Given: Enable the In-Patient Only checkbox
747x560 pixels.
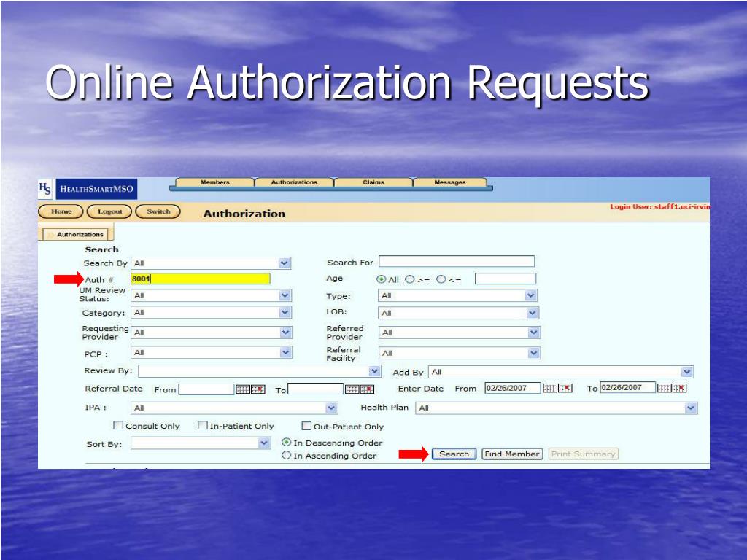Looking at the screenshot, I should pyautogui.click(x=203, y=425).
